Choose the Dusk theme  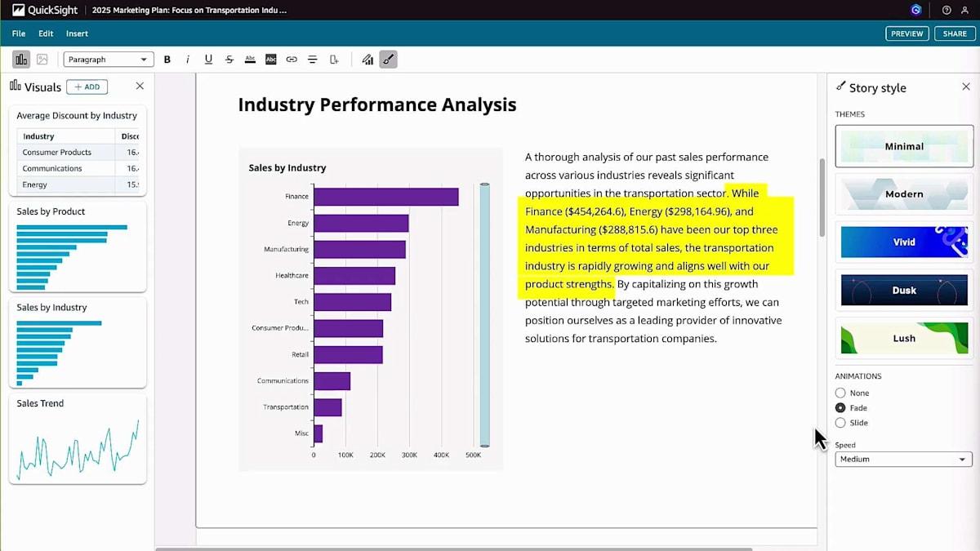point(904,290)
